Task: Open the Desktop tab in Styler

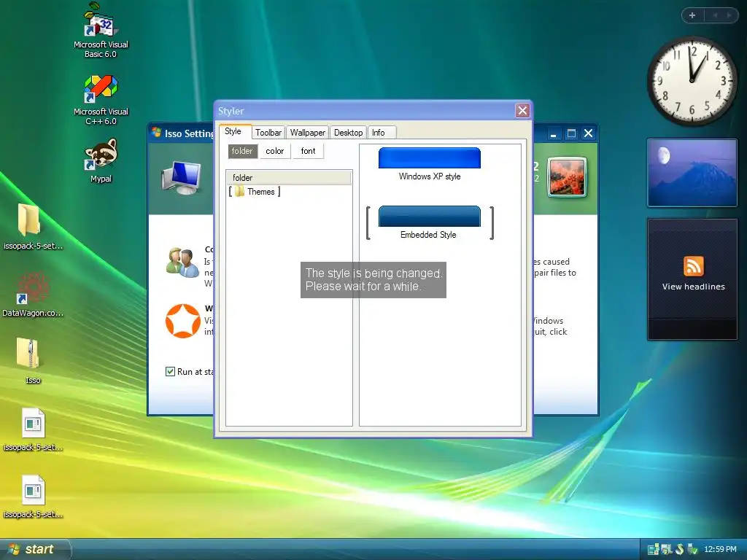Action: [348, 133]
